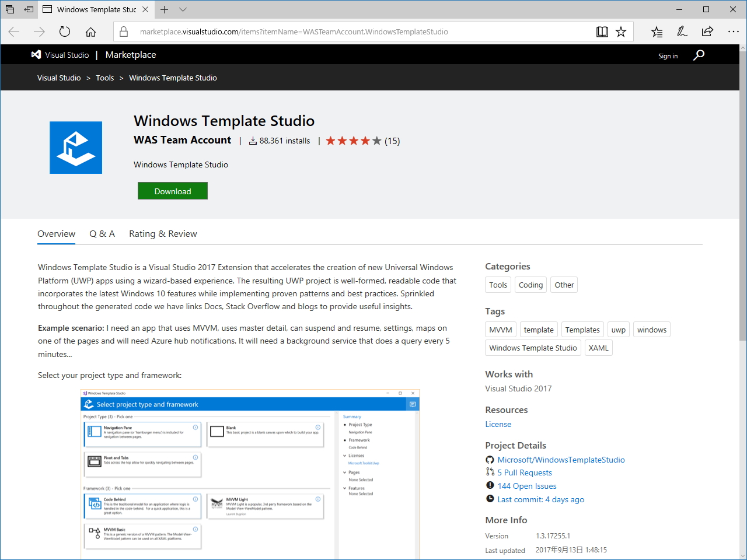Viewport: 747px width, 560px height.
Task: Open search with the magnifier icon
Action: point(698,54)
